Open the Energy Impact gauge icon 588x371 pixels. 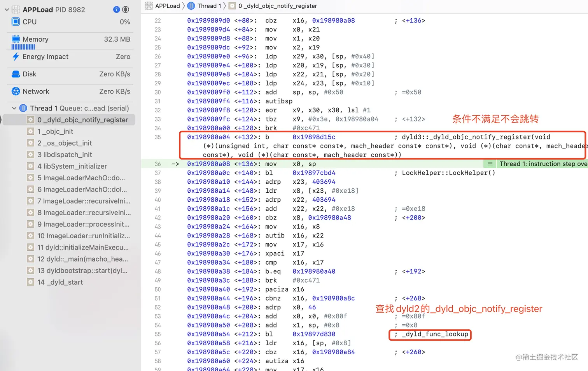click(x=16, y=56)
